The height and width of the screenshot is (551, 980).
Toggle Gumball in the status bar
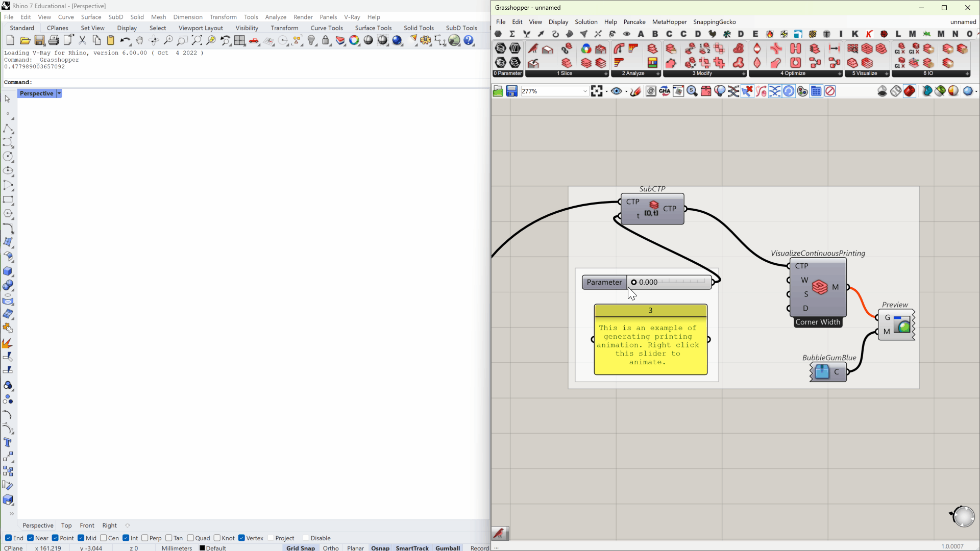point(448,547)
